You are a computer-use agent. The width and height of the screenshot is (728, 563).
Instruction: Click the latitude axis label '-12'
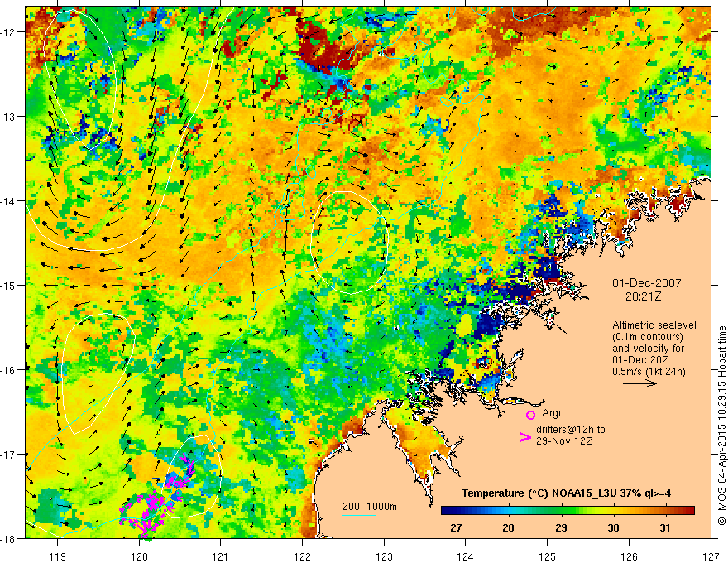(x=9, y=32)
